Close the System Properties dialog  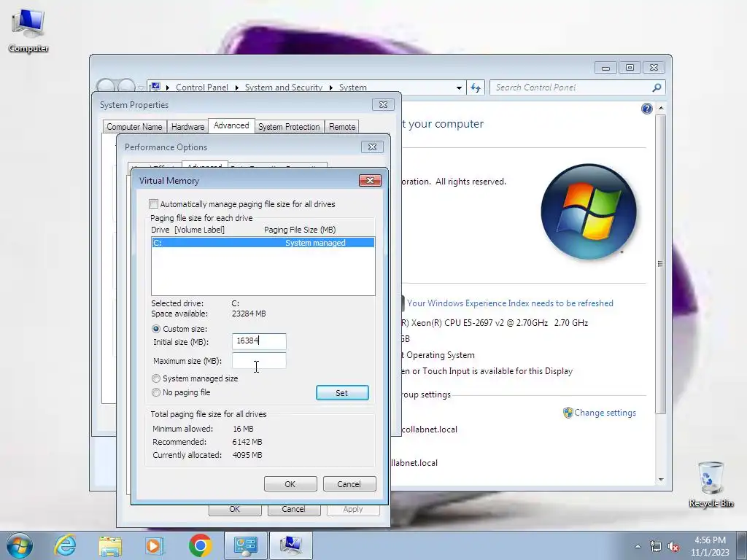pyautogui.click(x=384, y=105)
